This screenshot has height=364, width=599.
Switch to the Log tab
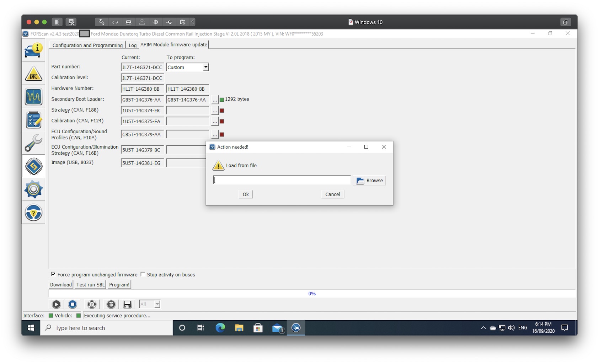point(132,45)
